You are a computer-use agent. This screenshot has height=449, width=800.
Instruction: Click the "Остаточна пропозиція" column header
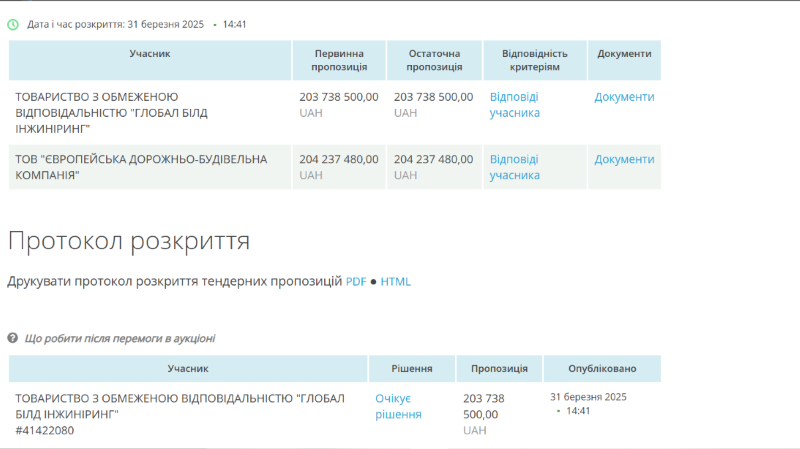coord(434,60)
